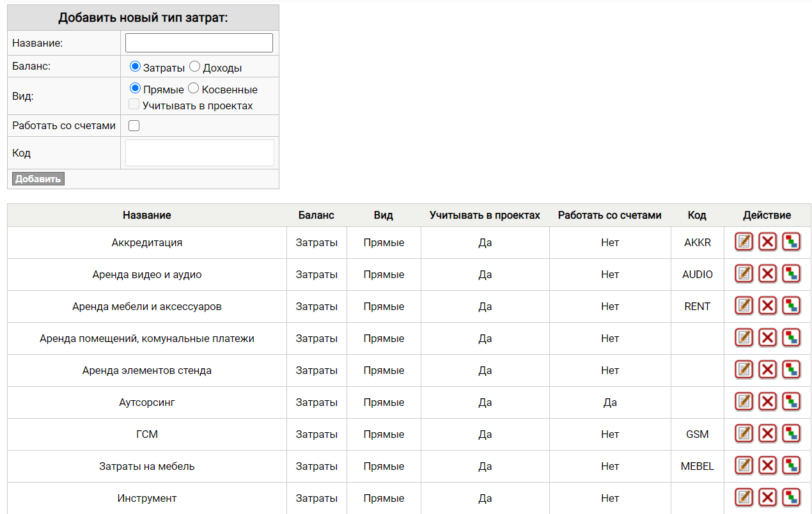Edit the ГСМ cost type
The height and width of the screenshot is (514, 812).
tap(744, 433)
